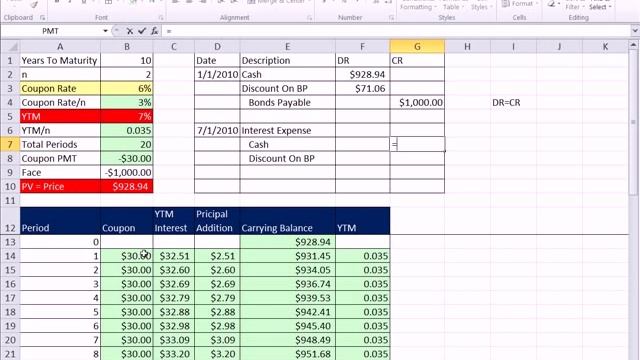Screen dimensions: 640x360
Task: Click the vertical scrollbar up arrow
Action: pyautogui.click(x=633, y=45)
